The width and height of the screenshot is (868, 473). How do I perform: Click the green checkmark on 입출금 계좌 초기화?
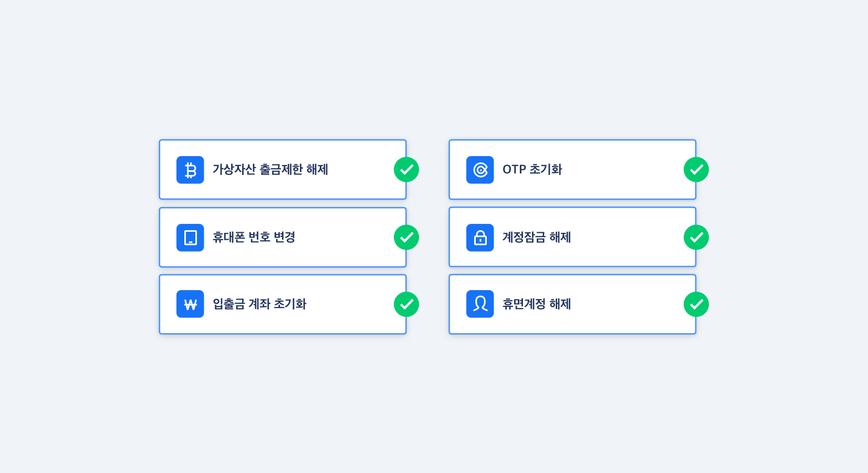[406, 304]
